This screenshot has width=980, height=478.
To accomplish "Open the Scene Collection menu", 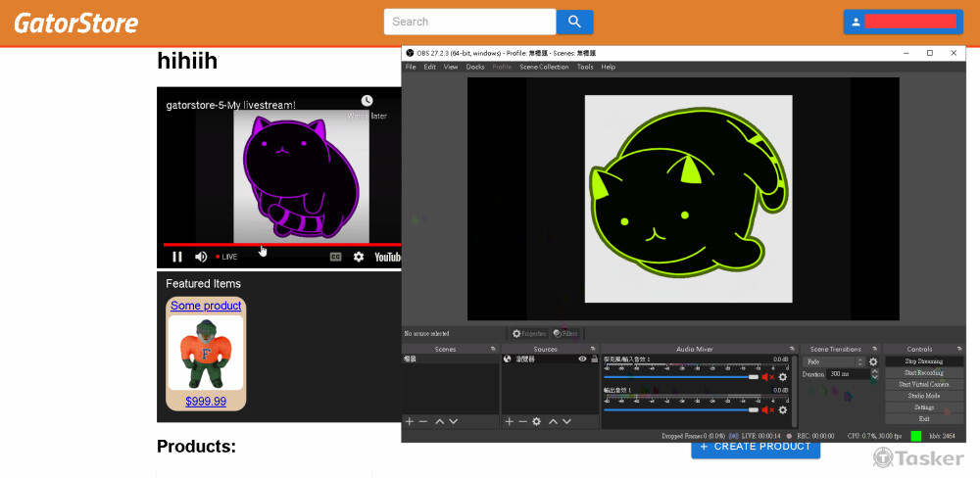I will pos(543,68).
